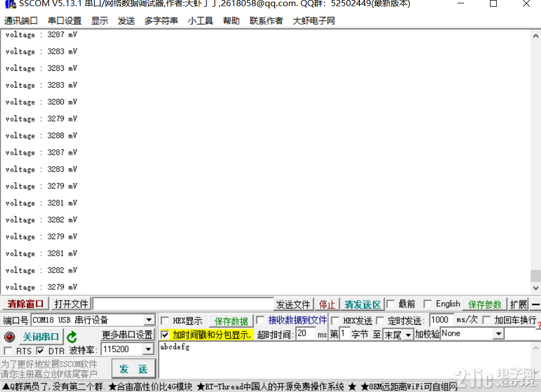Click the 发送文件 button
The height and width of the screenshot is (392, 541).
(x=293, y=305)
